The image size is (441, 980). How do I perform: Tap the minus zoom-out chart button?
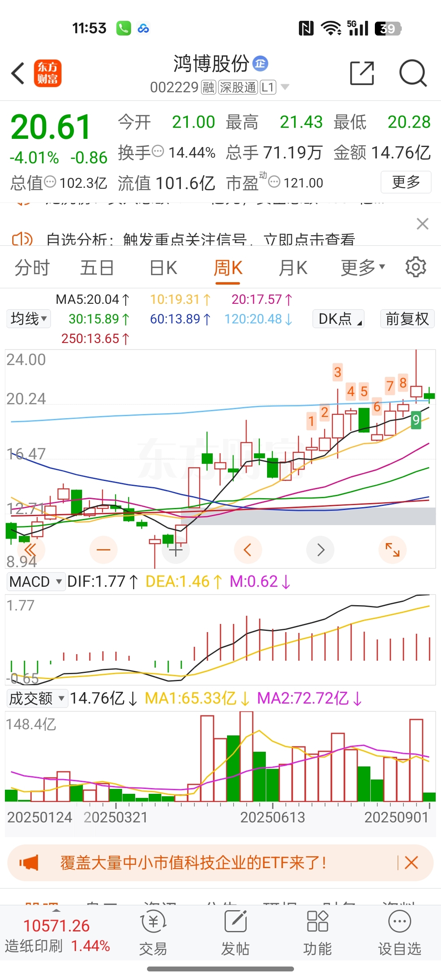(x=103, y=550)
